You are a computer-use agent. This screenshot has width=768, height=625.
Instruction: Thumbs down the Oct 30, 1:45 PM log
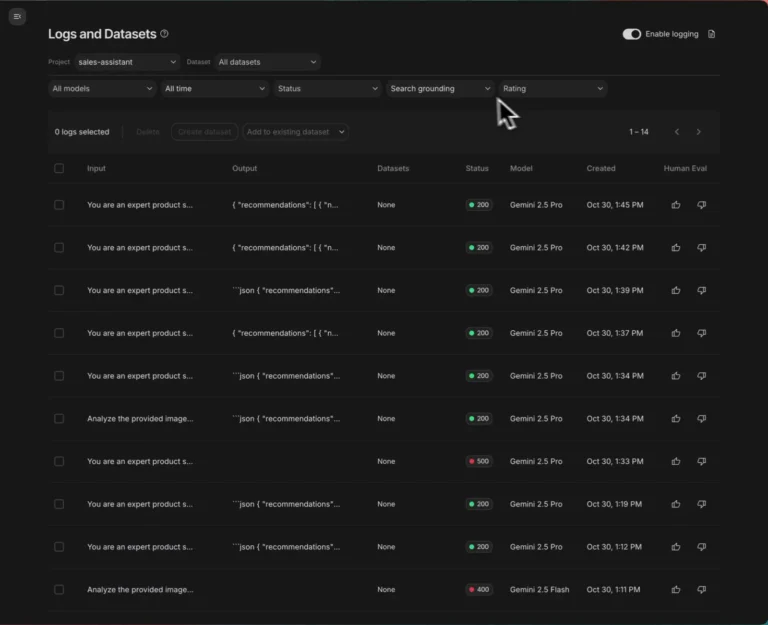[x=701, y=205]
